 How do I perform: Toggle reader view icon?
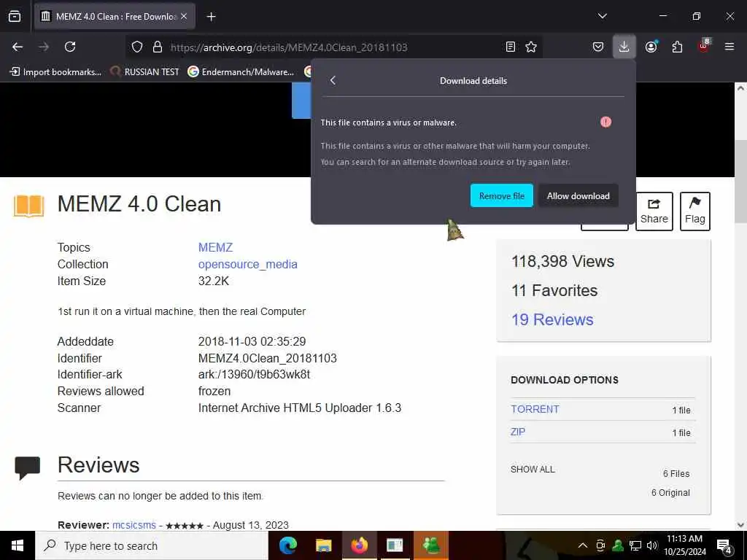click(510, 47)
